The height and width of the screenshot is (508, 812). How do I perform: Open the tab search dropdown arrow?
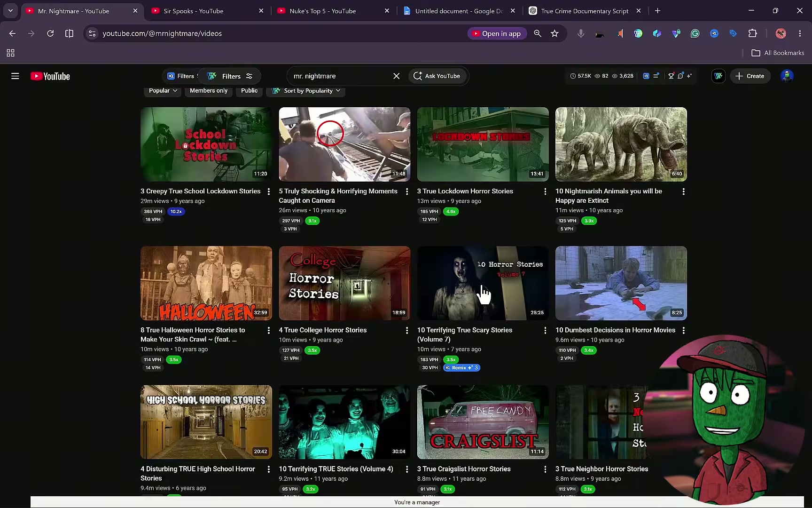pyautogui.click(x=10, y=10)
